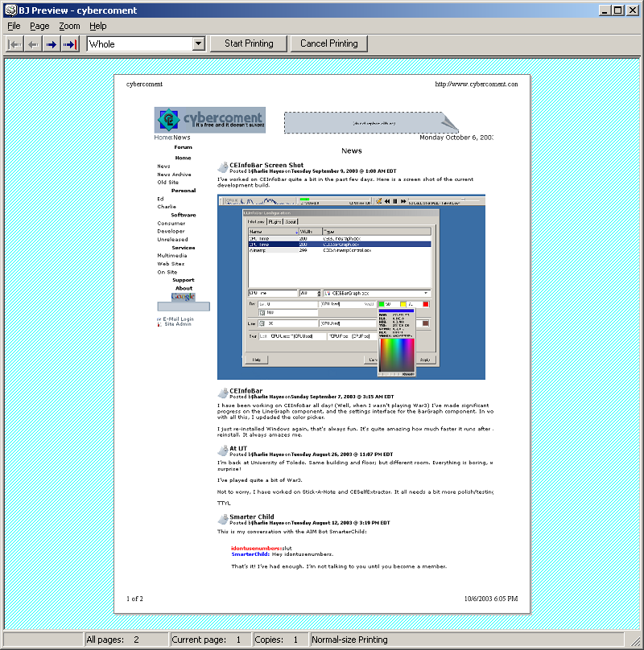The height and width of the screenshot is (650, 644).
Task: Click the CEInfoBar configuration screenshot image
Action: point(351,287)
